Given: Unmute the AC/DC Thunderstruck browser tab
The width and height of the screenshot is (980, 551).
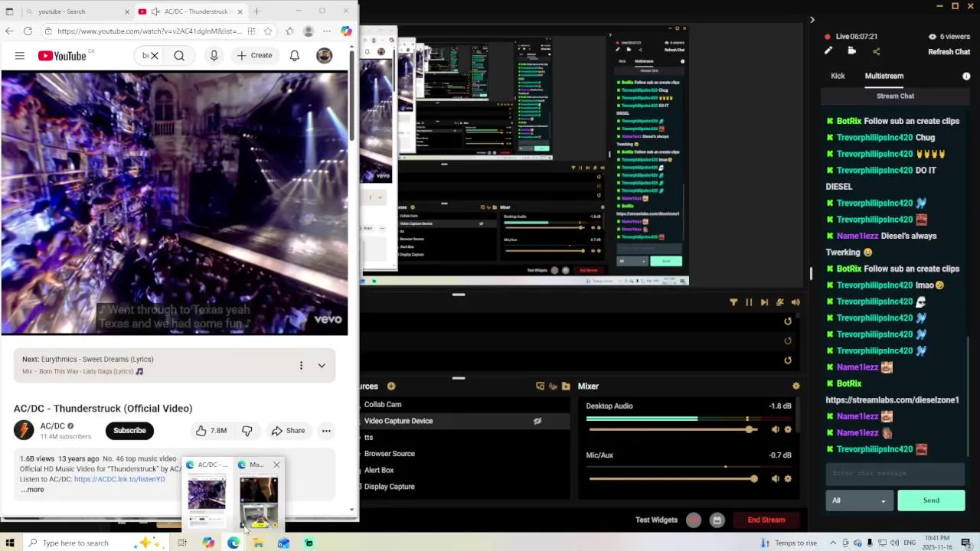Looking at the screenshot, I should [155, 11].
